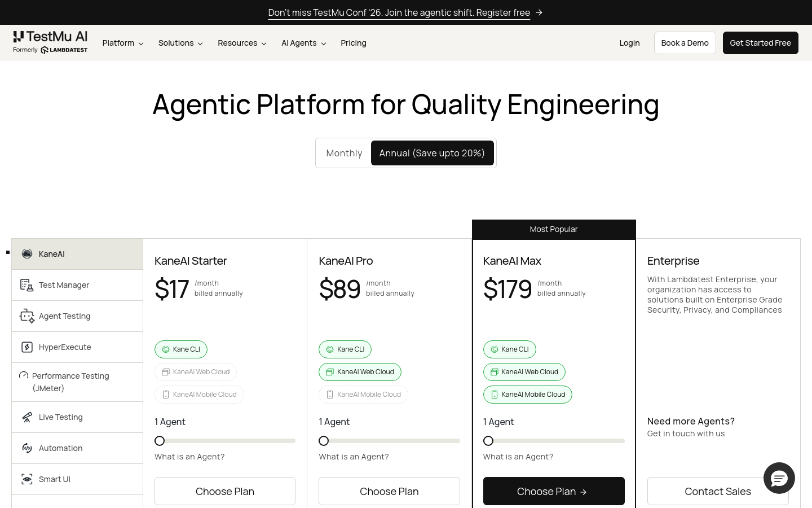Open the TestMu Conf '26 register banner link
This screenshot has height=508, width=812.
coord(399,12)
